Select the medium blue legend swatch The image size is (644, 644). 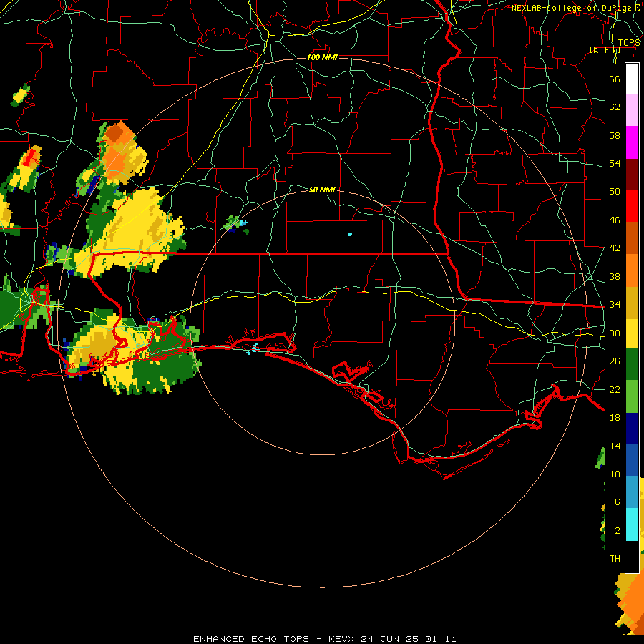point(632,460)
